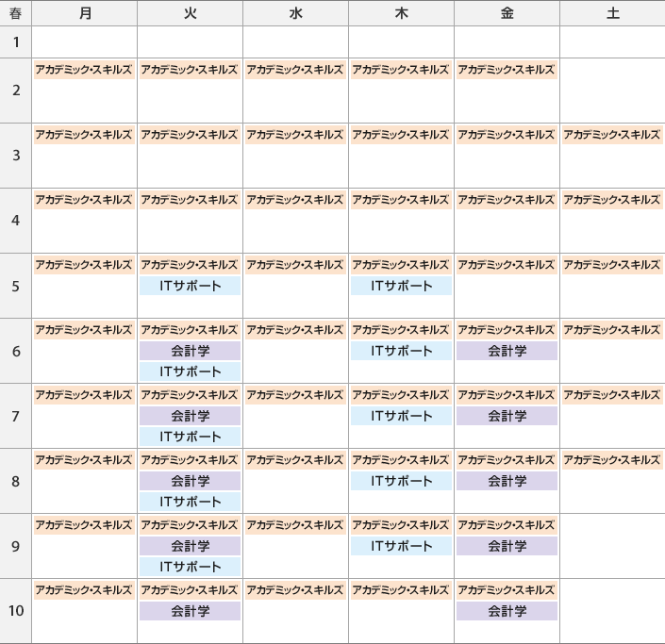
Task: Select 会計学 in Tuesday period 6
Action: click(190, 351)
